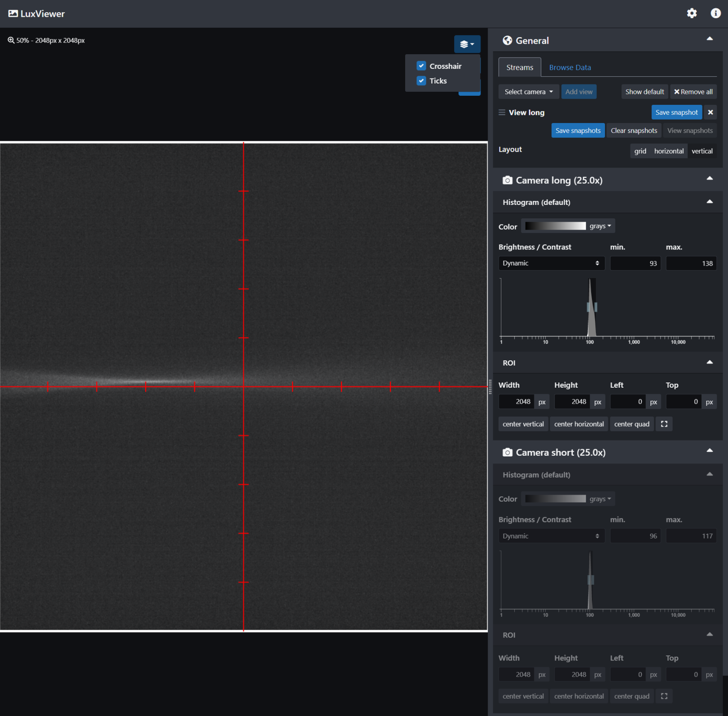The image size is (728, 716).
Task: Click Camera short center quad button
Action: click(632, 696)
